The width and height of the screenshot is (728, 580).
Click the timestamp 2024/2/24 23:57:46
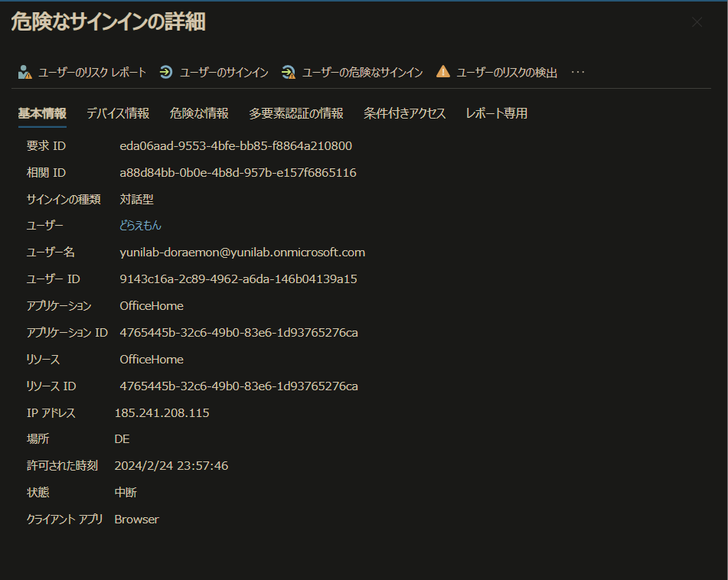(171, 466)
